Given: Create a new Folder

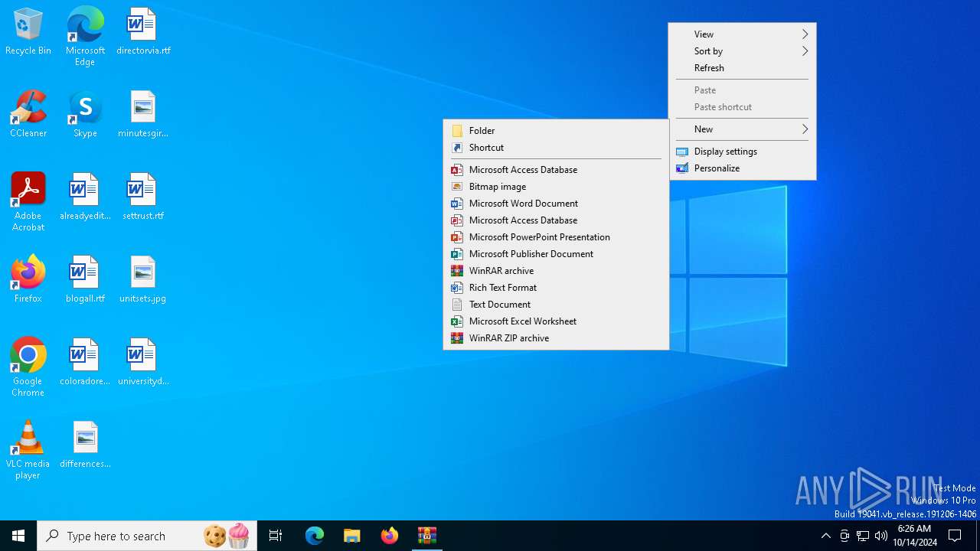Looking at the screenshot, I should click(x=556, y=131).
